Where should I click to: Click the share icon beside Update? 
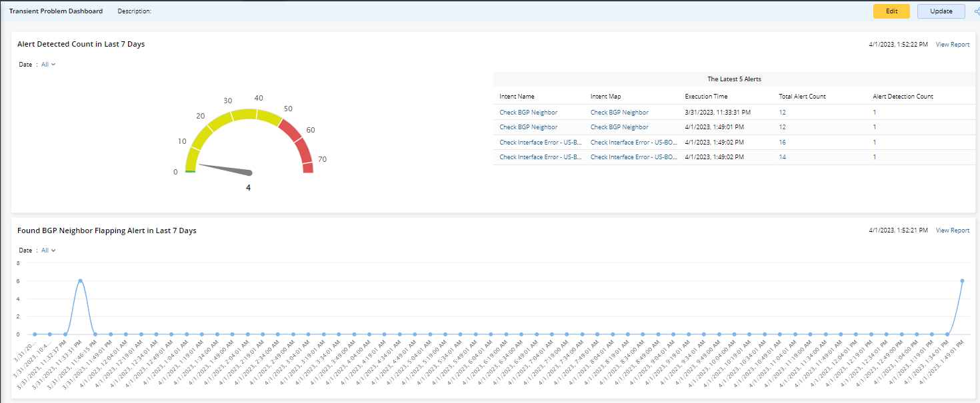coord(977,11)
